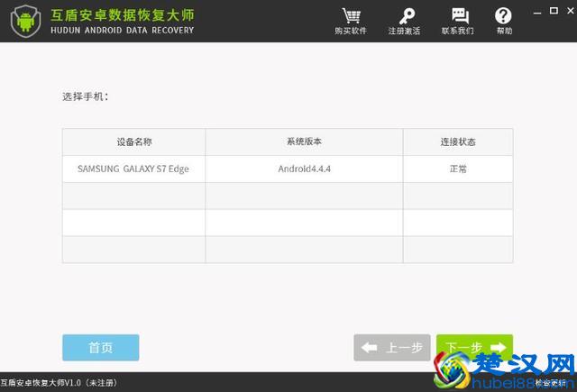Select the SAMSUNG GALAXY S7 Edge device row
This screenshot has width=577, height=392.
click(x=288, y=169)
